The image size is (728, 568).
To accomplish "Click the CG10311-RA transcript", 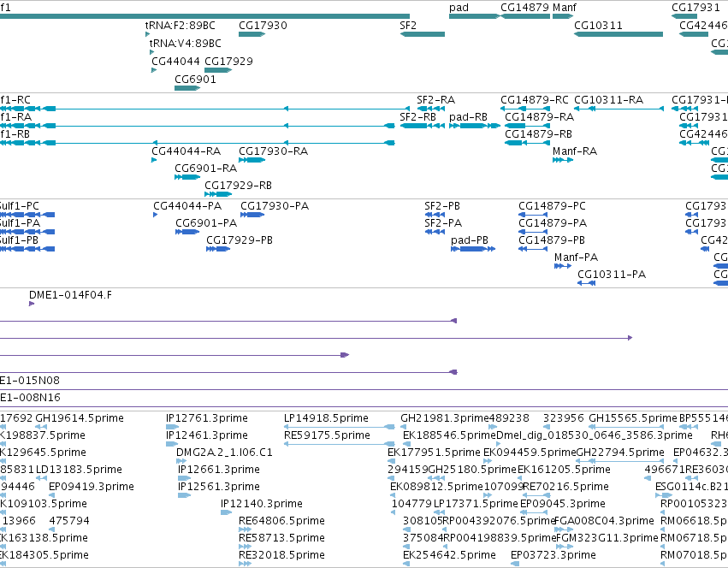I will (619, 109).
